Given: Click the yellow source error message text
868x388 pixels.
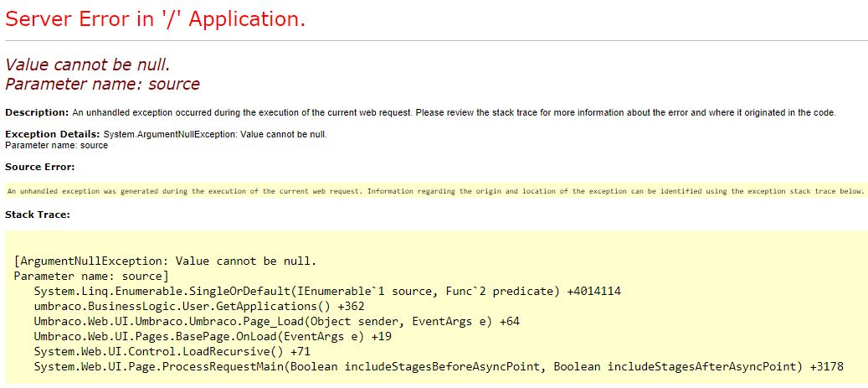Looking at the screenshot, I should click(435, 191).
